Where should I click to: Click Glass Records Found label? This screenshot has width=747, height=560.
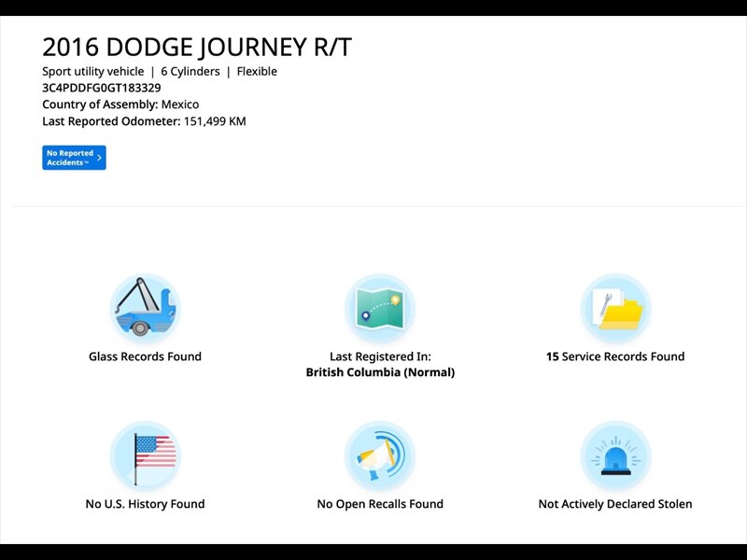(146, 357)
